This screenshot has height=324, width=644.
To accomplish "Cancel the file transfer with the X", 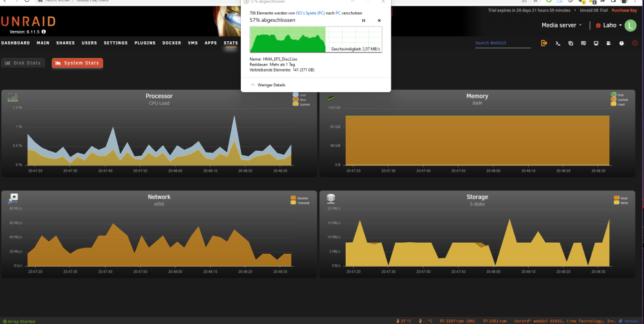I will [x=379, y=21].
